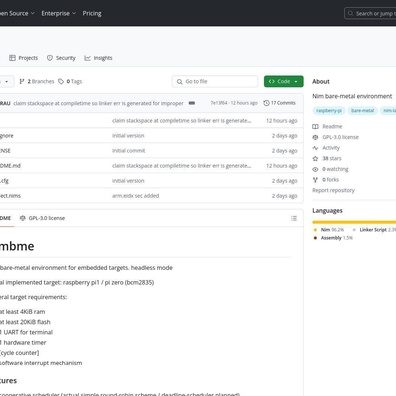This screenshot has height=396, width=396.
Task: Open the Insights tab
Action: pyautogui.click(x=98, y=58)
